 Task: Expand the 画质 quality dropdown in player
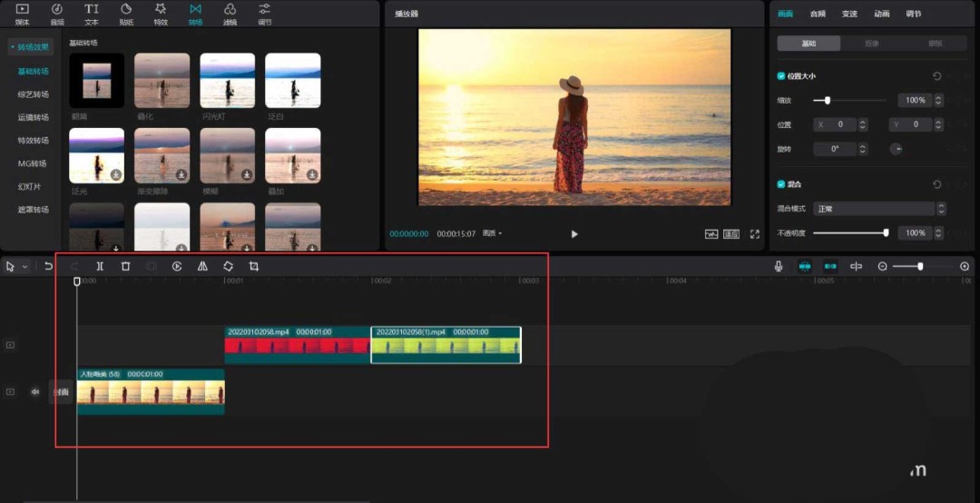(x=493, y=233)
